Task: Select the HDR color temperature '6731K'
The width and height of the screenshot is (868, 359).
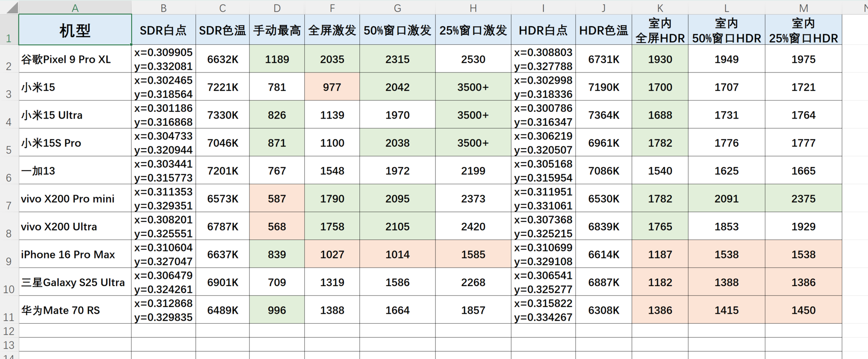Action: coord(604,59)
